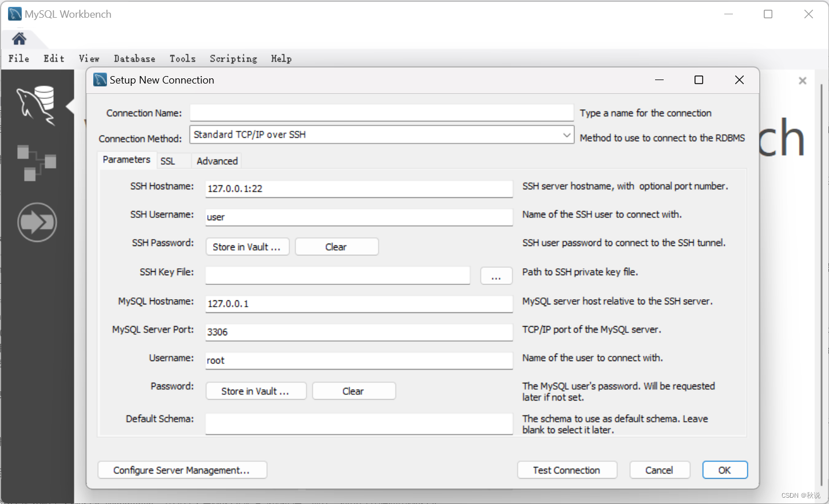Image resolution: width=829 pixels, height=504 pixels.
Task: Click Configure Server Management button
Action: click(182, 470)
